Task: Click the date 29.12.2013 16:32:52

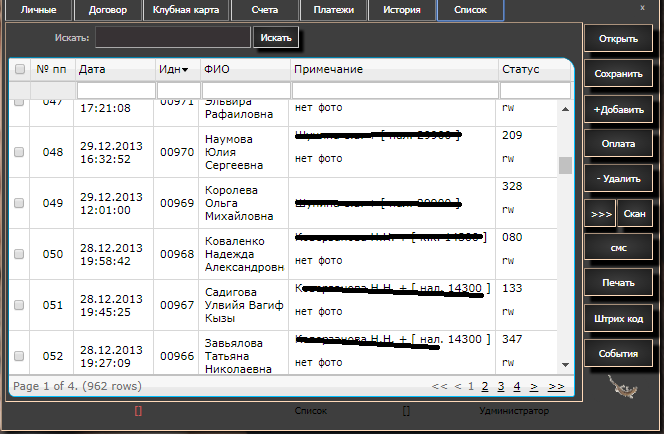Action: coord(111,152)
